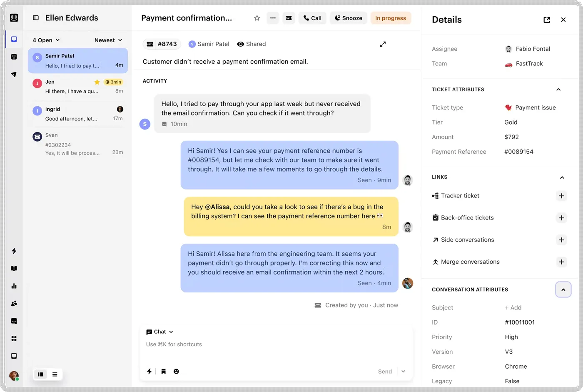Switch to the split panel layout view
The image size is (583, 392).
[x=40, y=374]
